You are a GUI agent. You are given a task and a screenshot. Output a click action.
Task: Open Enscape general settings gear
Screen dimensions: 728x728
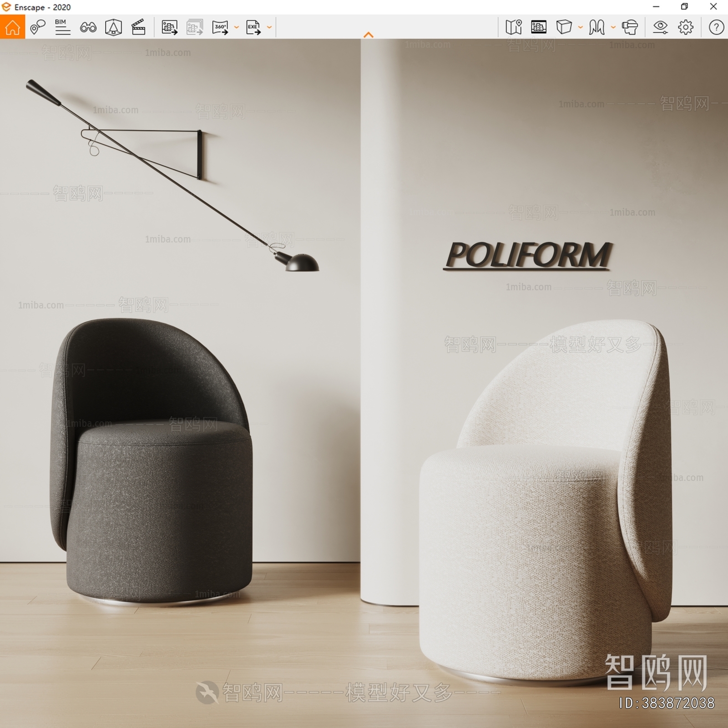pyautogui.click(x=686, y=28)
